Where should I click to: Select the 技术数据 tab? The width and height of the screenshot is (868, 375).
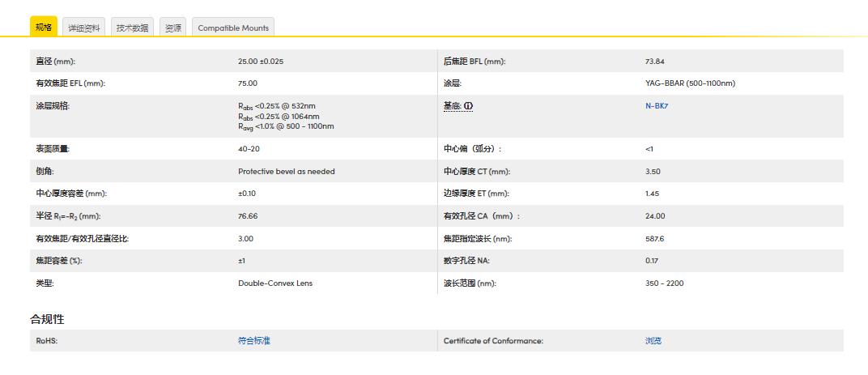(x=132, y=28)
